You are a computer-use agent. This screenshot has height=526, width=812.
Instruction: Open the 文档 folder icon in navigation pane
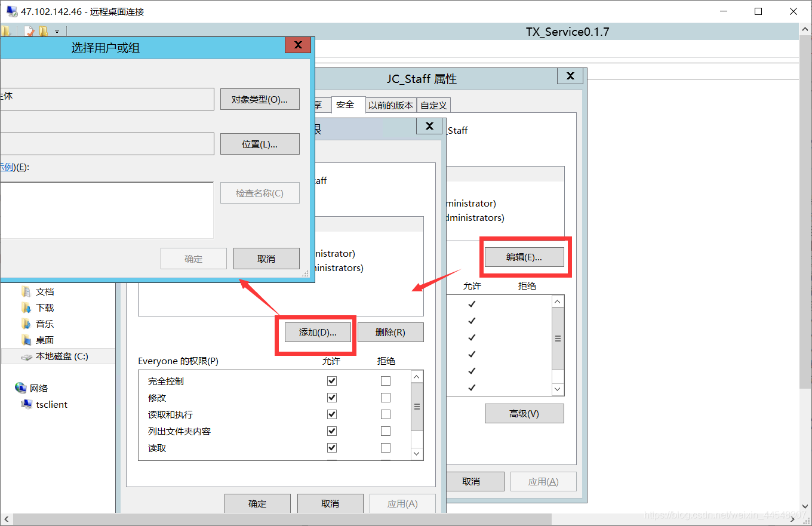click(x=26, y=291)
